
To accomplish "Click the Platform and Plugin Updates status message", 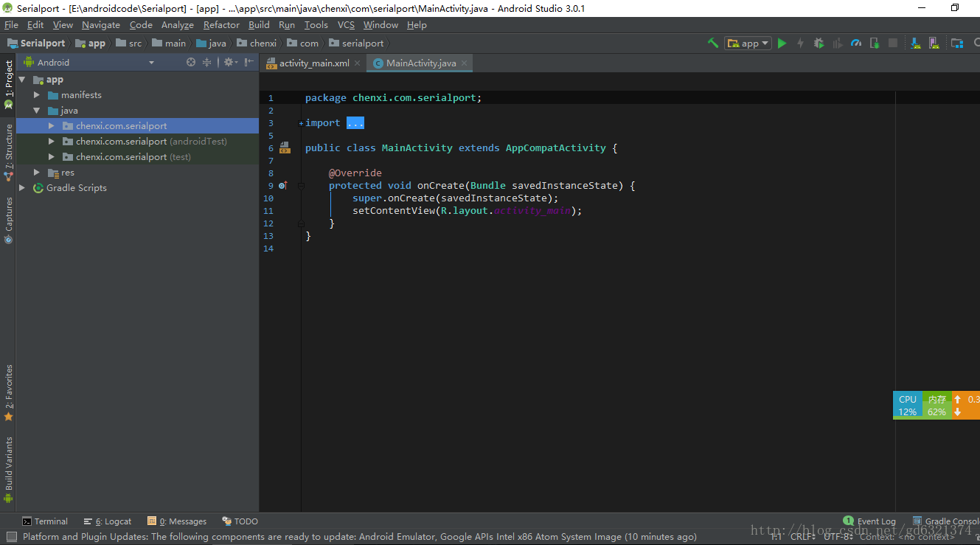I will [x=359, y=537].
